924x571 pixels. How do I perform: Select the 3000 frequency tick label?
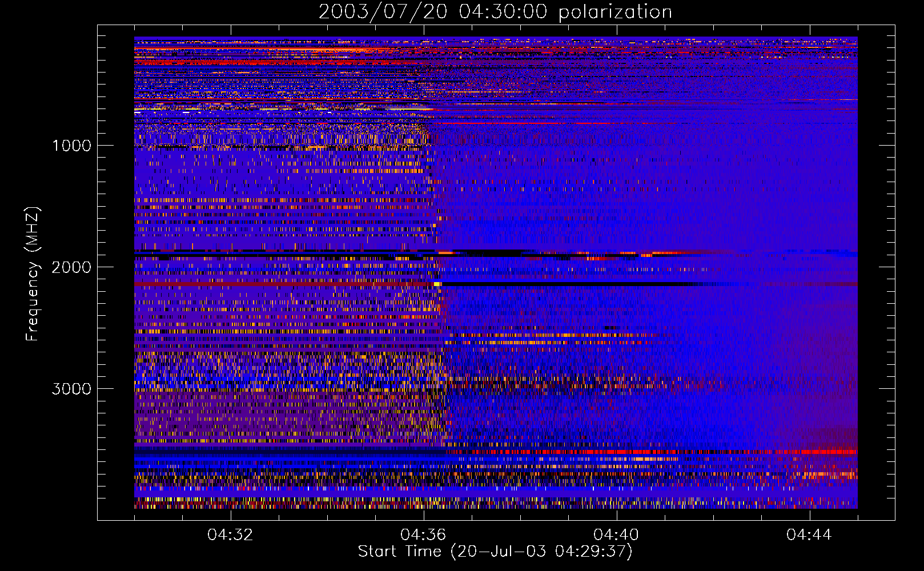pyautogui.click(x=71, y=389)
